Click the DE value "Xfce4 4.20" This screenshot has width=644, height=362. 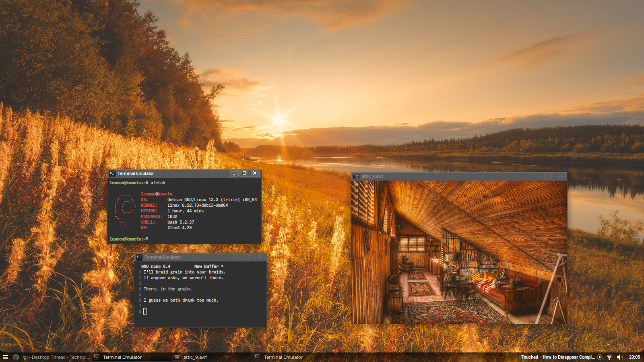(x=180, y=228)
